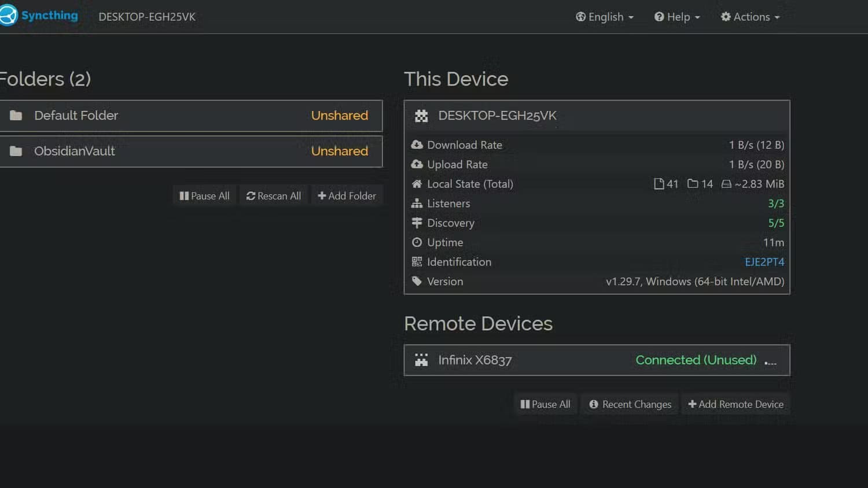This screenshot has width=868, height=488.
Task: Click the Unshared status on ObsidianVault
Action: [340, 151]
